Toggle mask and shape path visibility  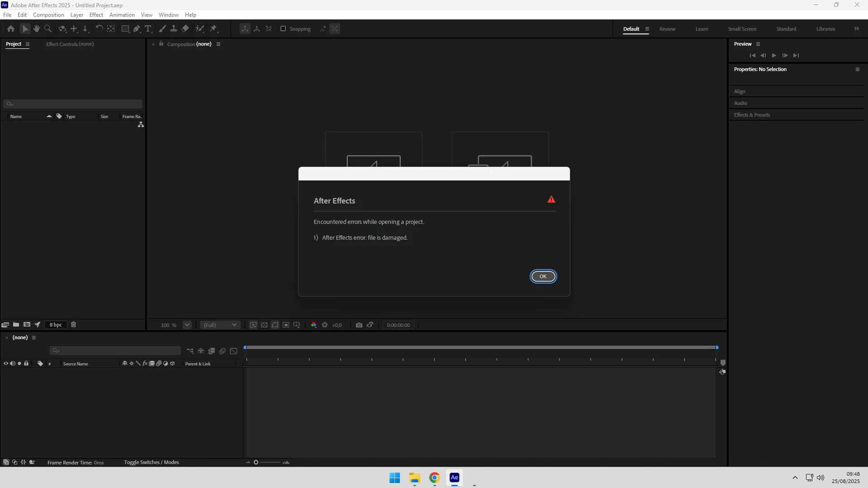275,325
